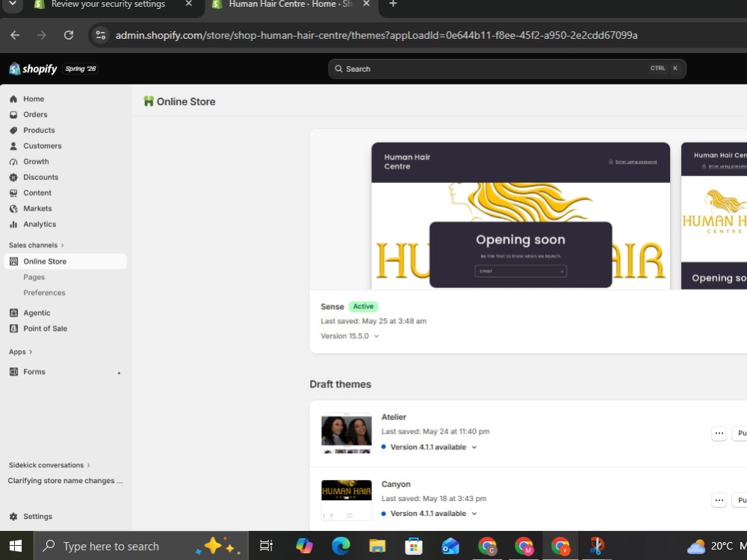Open Microsoft Edge from taskbar
The width and height of the screenshot is (747, 560).
341,546
